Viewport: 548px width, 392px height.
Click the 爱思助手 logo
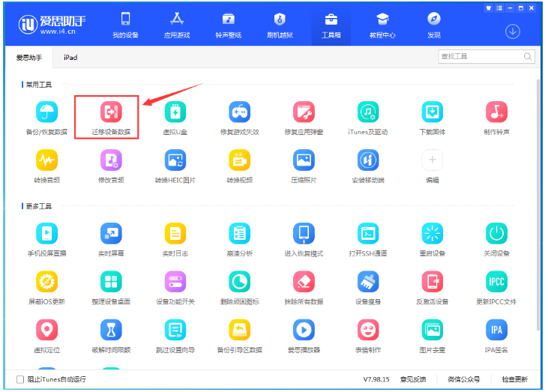tap(52, 25)
